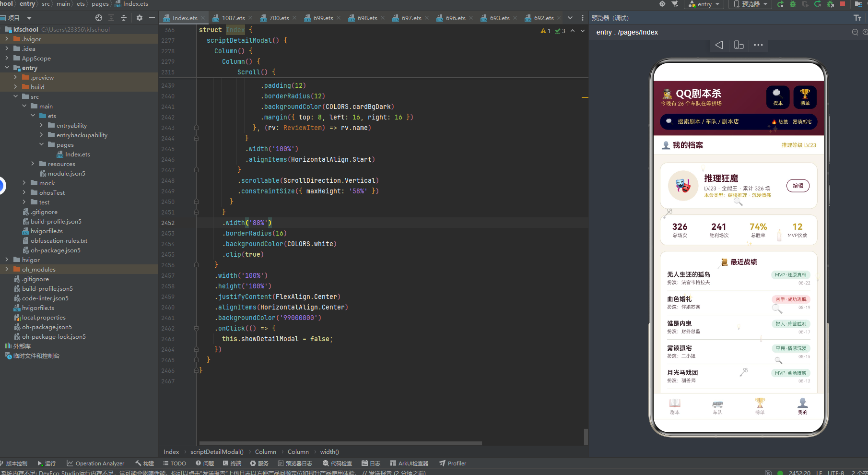Tap the 剧本 book tab in preview

[x=675, y=406]
